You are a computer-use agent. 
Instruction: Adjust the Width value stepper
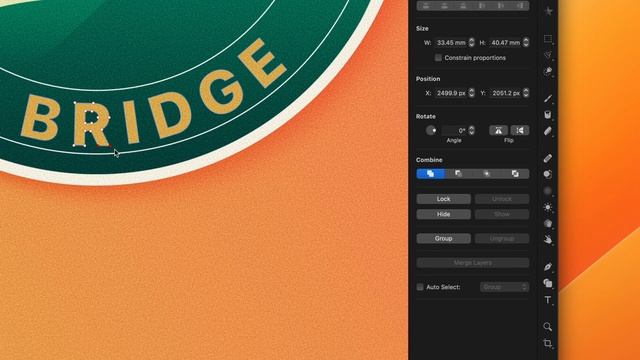pyautogui.click(x=472, y=42)
